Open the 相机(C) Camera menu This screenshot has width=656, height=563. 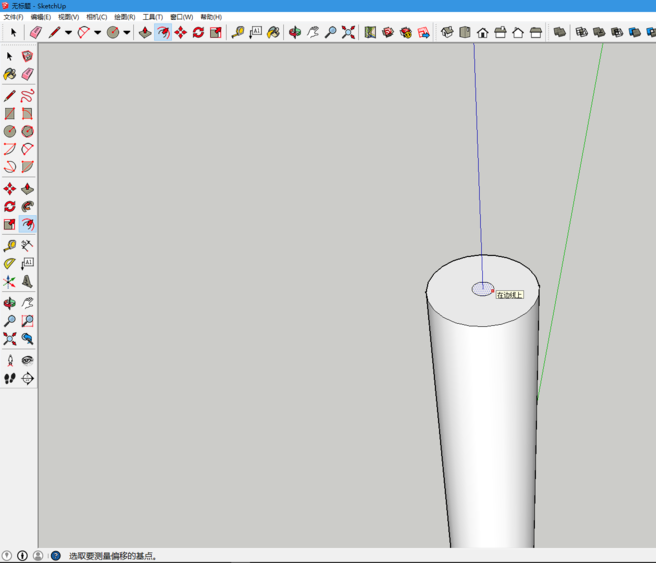[96, 17]
